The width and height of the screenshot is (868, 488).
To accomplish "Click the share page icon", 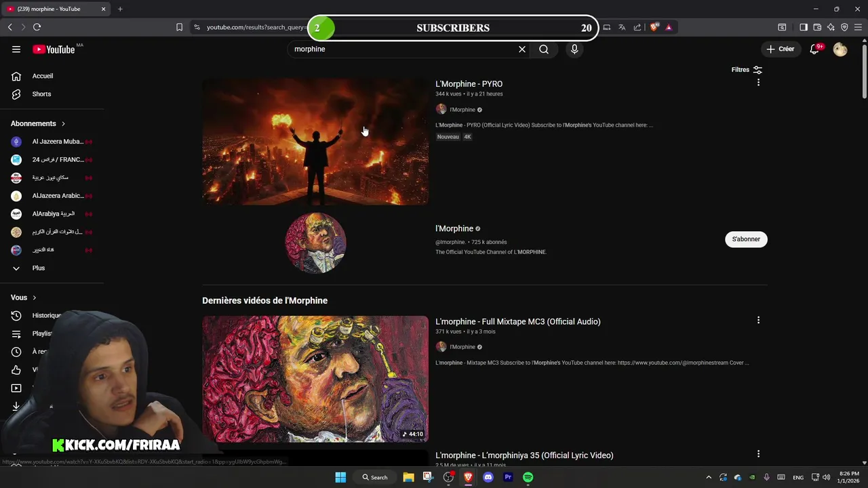I will pos(637,27).
